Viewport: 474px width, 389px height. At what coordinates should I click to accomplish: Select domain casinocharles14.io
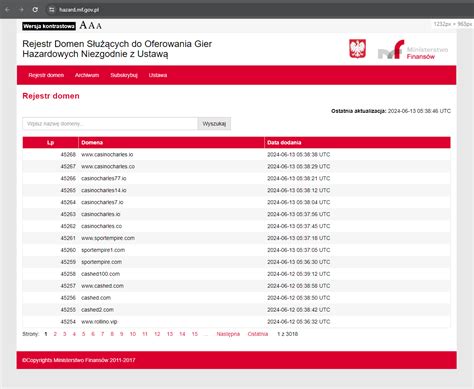[104, 190]
